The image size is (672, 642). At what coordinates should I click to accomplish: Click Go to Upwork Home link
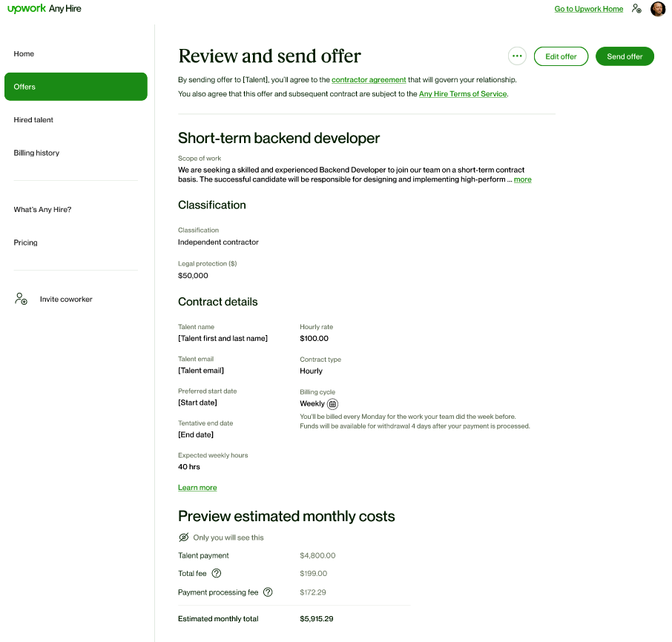(588, 9)
